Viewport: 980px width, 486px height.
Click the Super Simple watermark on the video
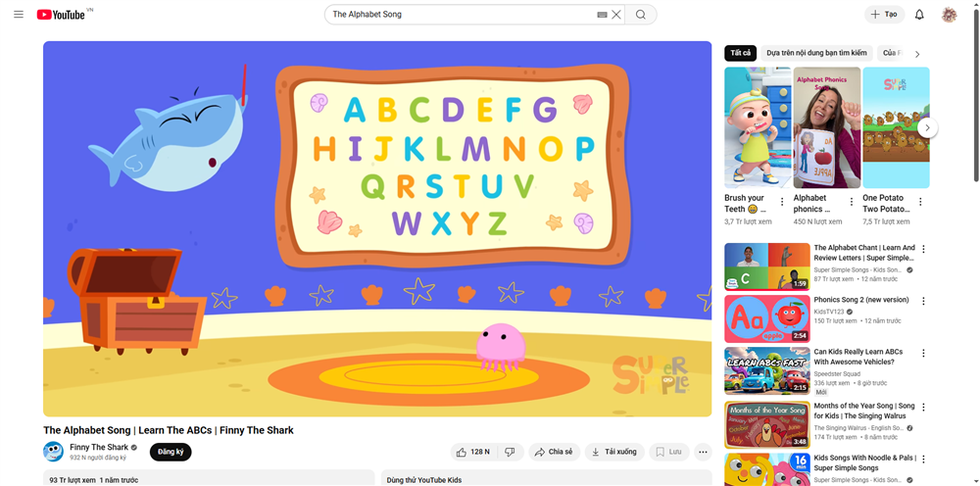click(650, 374)
